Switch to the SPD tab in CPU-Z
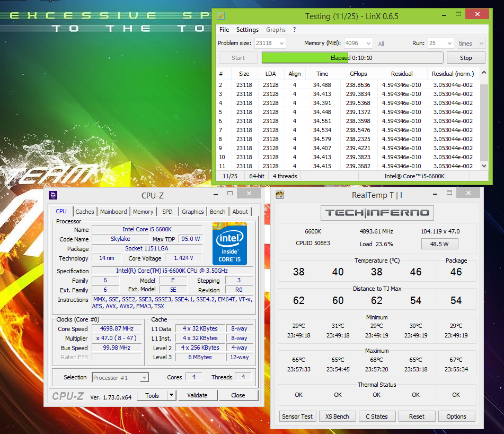The image size is (504, 434). coord(167,212)
